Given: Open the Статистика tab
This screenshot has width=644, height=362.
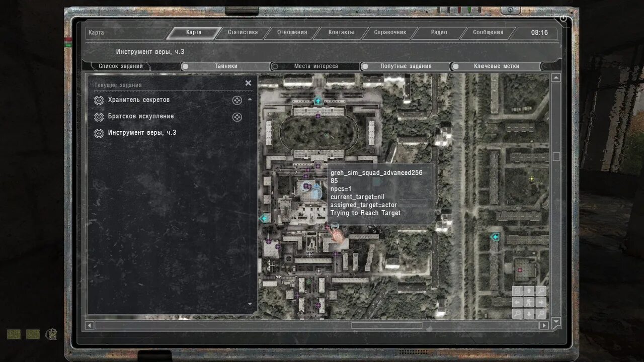Looking at the screenshot, I should click(243, 33).
